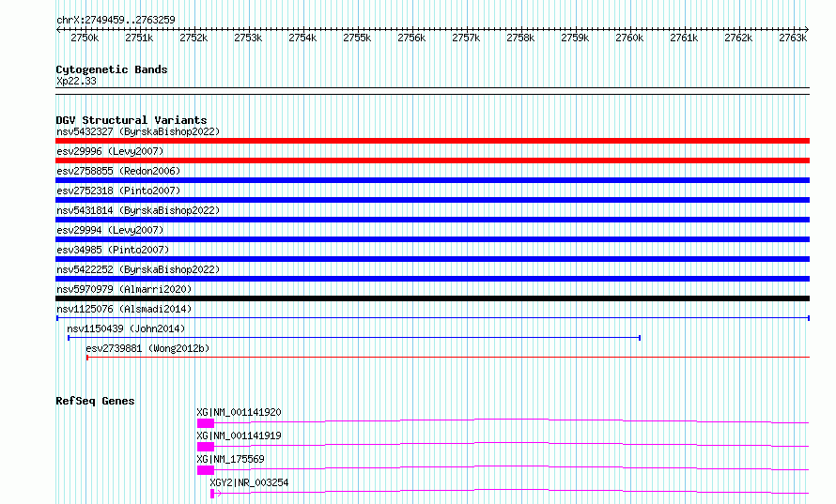The height and width of the screenshot is (504, 836).
Task: Click the 2755k ruler label
Action: pyautogui.click(x=357, y=38)
